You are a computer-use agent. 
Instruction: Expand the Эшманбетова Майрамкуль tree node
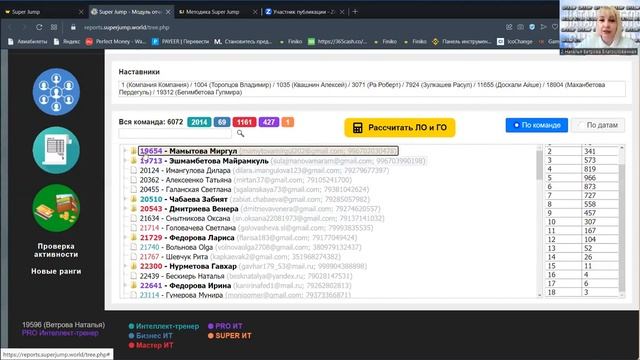125,161
